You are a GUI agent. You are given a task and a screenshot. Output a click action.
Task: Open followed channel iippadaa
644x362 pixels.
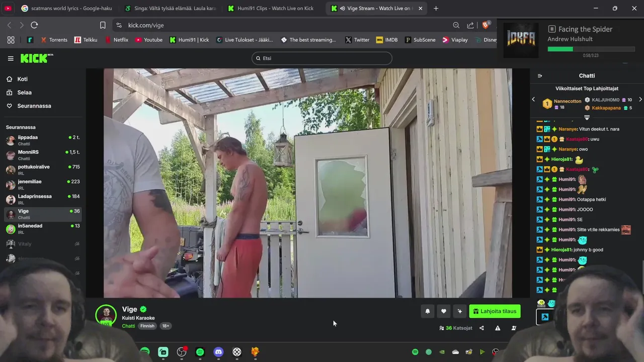coord(43,140)
